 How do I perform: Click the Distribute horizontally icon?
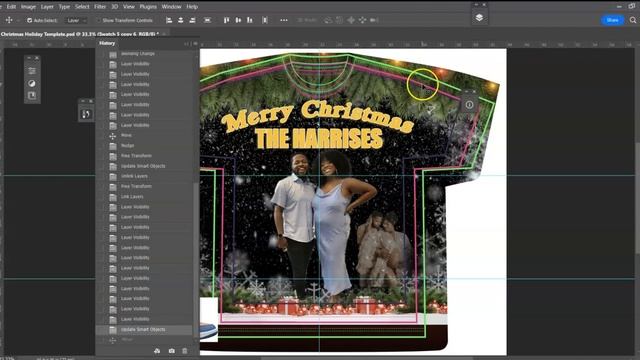pos(207,20)
